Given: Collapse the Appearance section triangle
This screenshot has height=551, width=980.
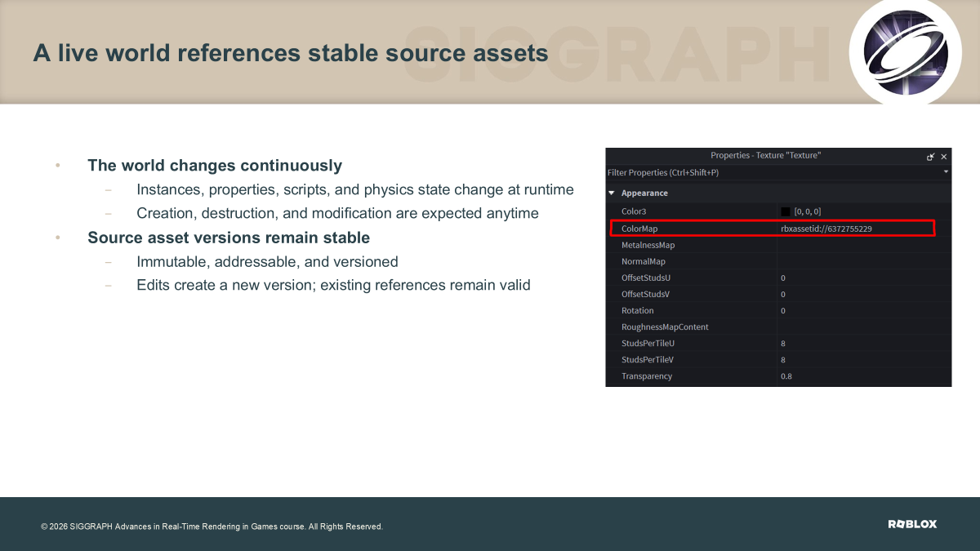Looking at the screenshot, I should (x=612, y=193).
